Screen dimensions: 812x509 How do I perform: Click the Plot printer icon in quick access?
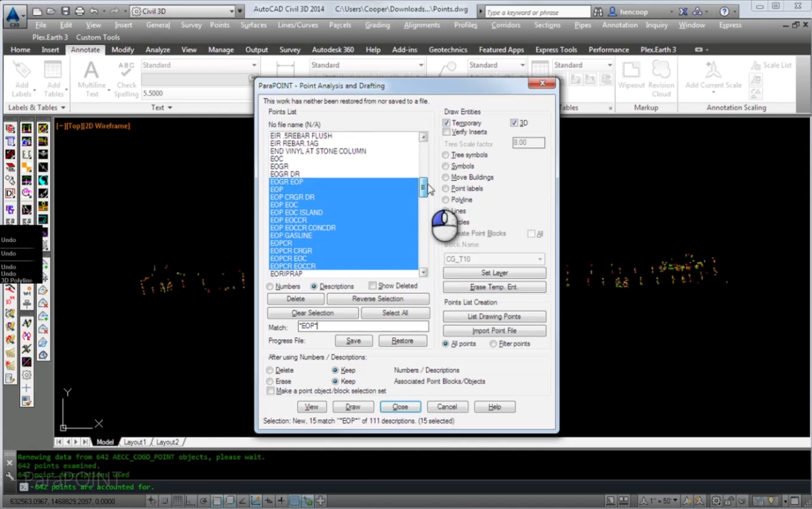tap(80, 11)
